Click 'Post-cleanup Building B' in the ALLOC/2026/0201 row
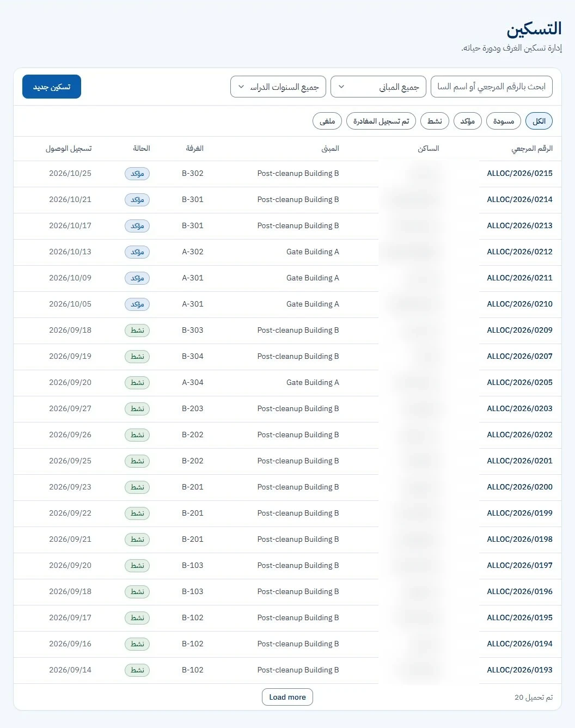Viewport: 575px width, 728px height. [x=298, y=461]
